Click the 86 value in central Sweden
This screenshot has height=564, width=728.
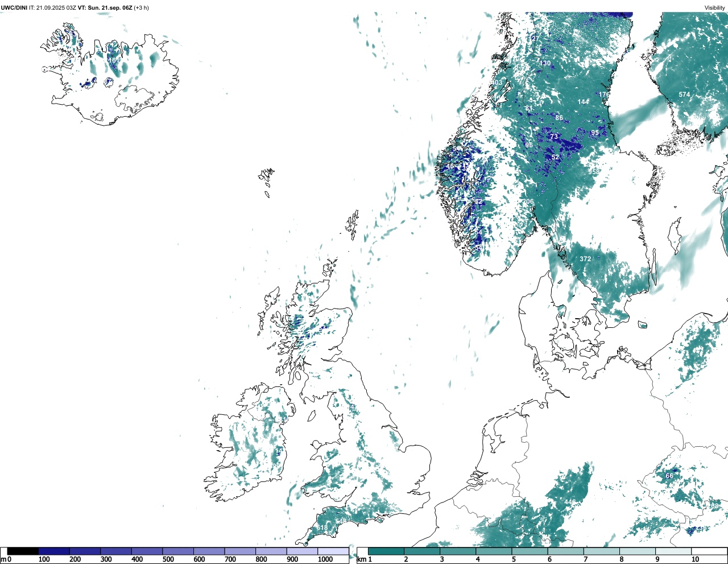pos(559,118)
